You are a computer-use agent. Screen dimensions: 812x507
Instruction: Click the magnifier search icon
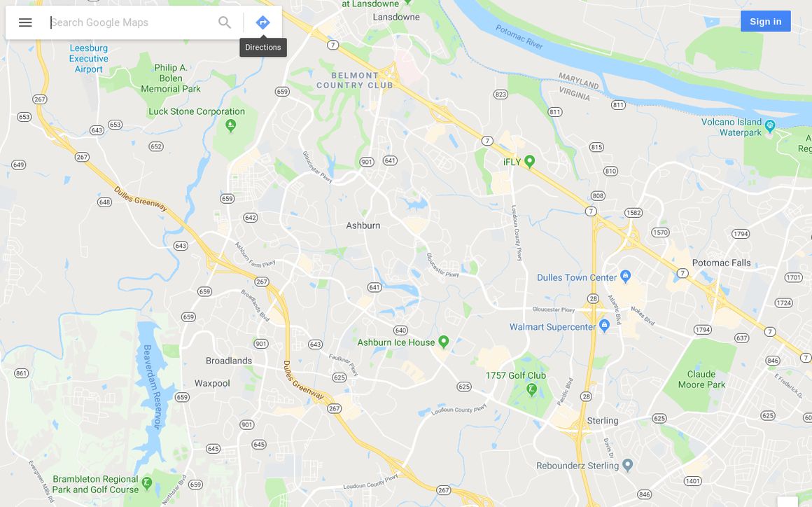click(224, 22)
